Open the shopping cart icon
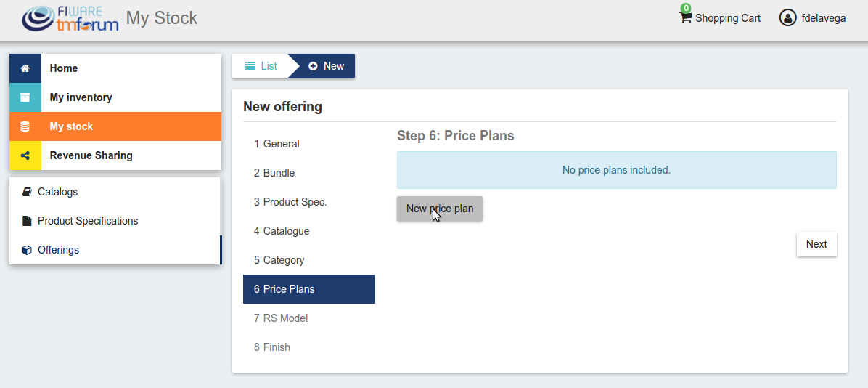 click(x=686, y=17)
